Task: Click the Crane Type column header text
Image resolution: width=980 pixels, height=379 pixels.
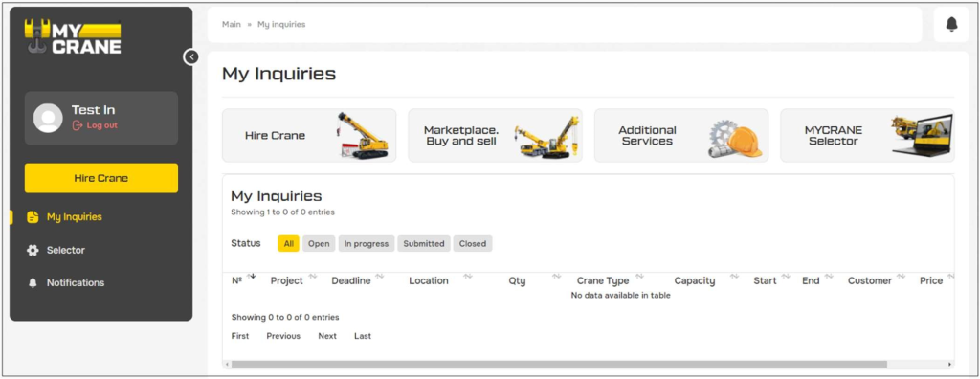Action: (x=603, y=280)
